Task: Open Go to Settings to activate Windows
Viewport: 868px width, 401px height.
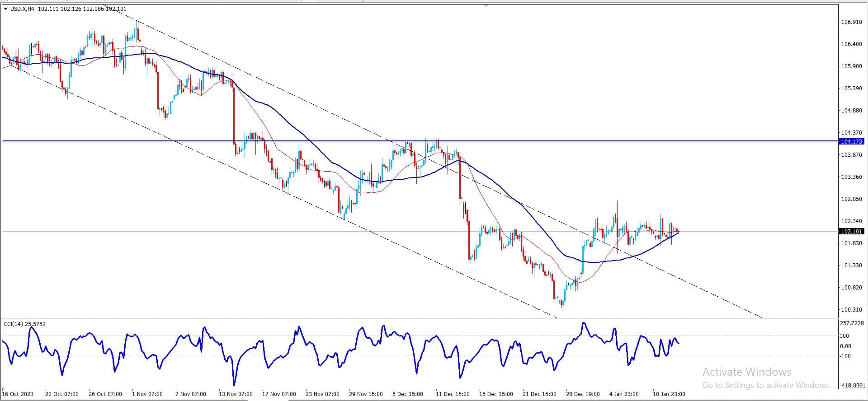Action: pyautogui.click(x=767, y=385)
